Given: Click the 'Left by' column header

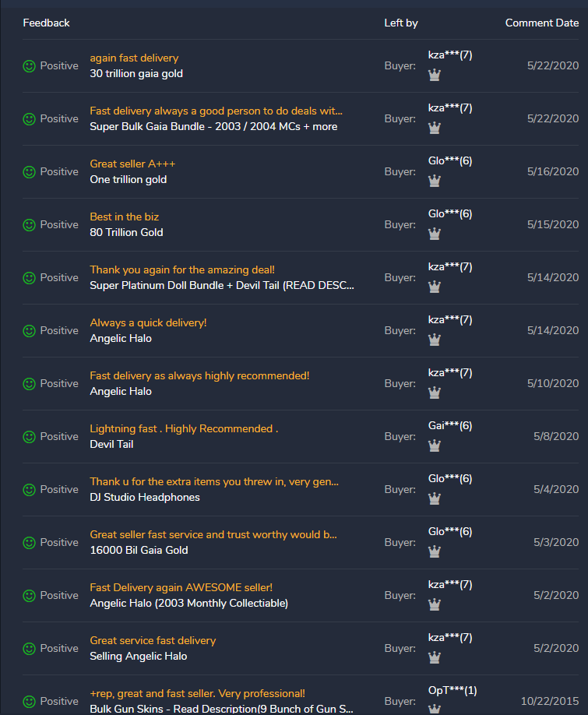Looking at the screenshot, I should click(x=401, y=23).
